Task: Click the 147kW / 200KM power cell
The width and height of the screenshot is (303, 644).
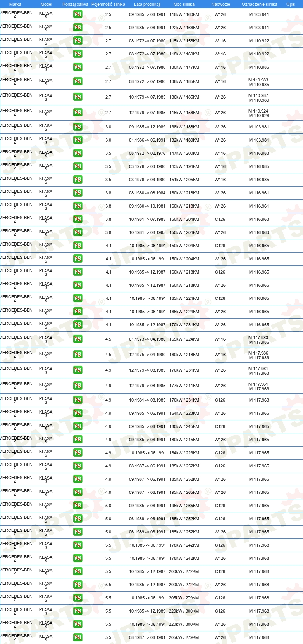Action: point(184,154)
